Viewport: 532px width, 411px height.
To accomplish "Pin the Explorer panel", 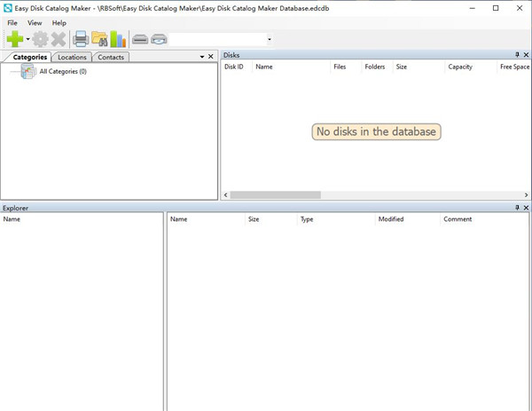I will point(518,208).
